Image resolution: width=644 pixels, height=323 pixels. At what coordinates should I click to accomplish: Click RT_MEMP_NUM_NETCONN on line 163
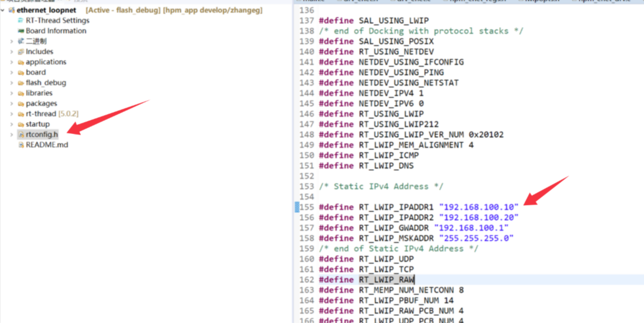pyautogui.click(x=406, y=290)
